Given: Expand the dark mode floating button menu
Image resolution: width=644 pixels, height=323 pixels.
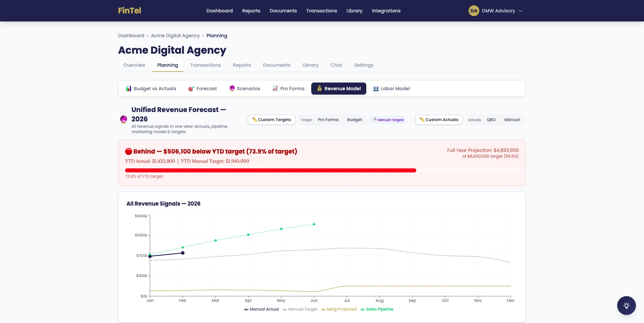Looking at the screenshot, I should (626, 306).
